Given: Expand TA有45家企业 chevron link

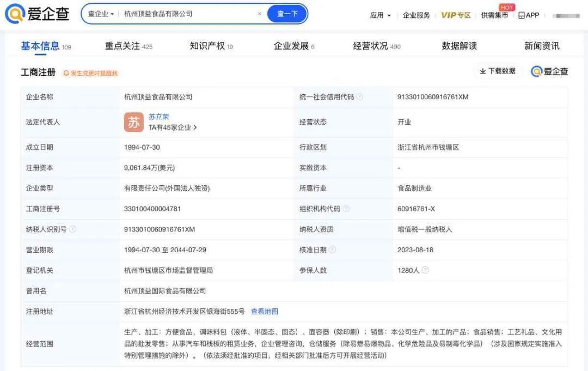Looking at the screenshot, I should coord(173,127).
